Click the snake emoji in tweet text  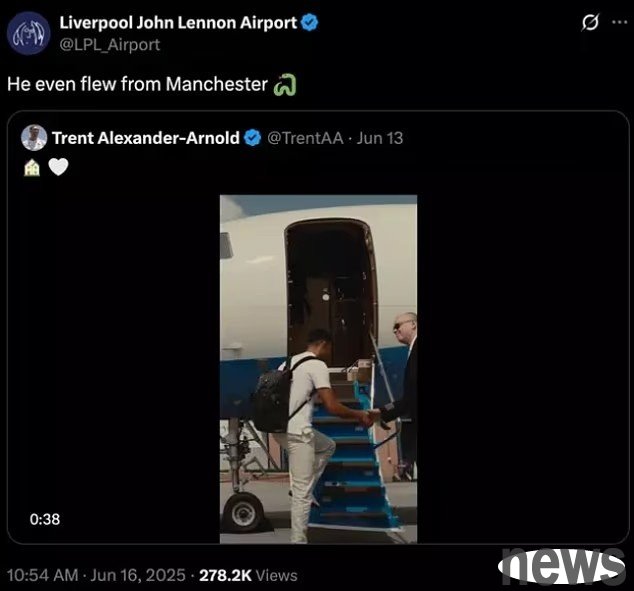285,84
